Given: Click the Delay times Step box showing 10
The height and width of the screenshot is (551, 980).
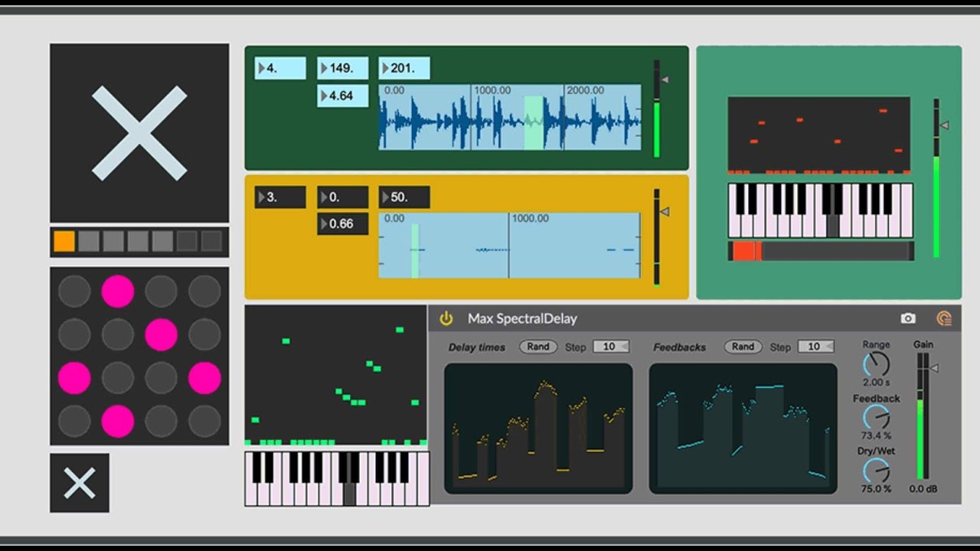Looking at the screenshot, I should 611,347.
